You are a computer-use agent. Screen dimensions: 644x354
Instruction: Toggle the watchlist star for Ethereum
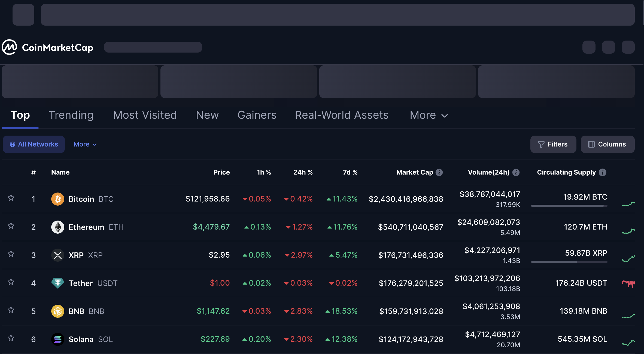coord(11,226)
